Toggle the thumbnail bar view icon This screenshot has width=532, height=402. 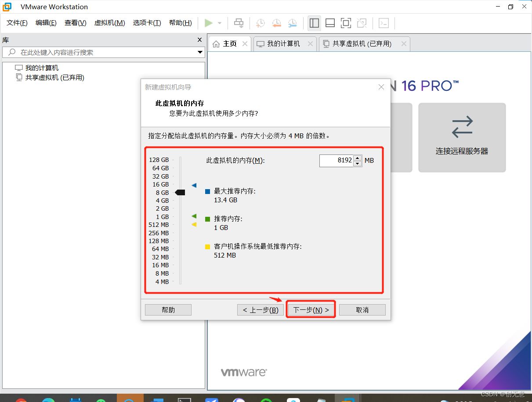pyautogui.click(x=330, y=23)
